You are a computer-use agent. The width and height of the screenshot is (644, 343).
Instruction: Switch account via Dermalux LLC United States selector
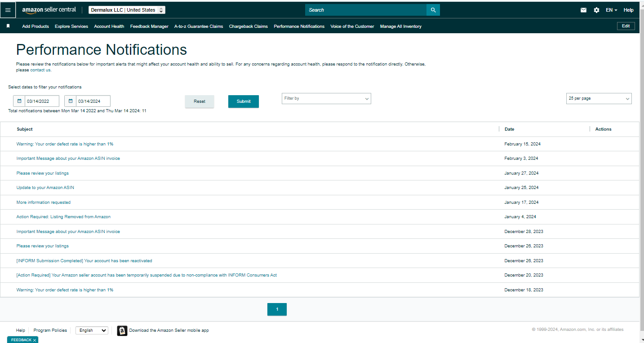click(x=127, y=10)
